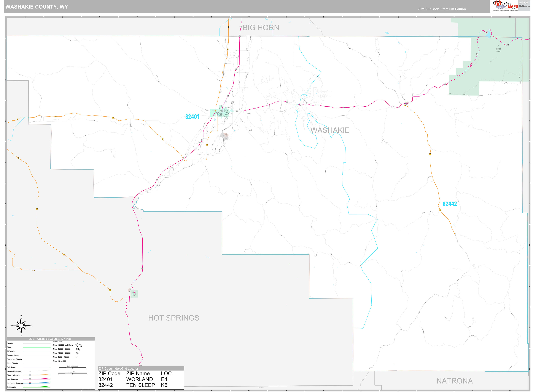Expand the ZIP Code Index/Grid Locator header

(118, 368)
